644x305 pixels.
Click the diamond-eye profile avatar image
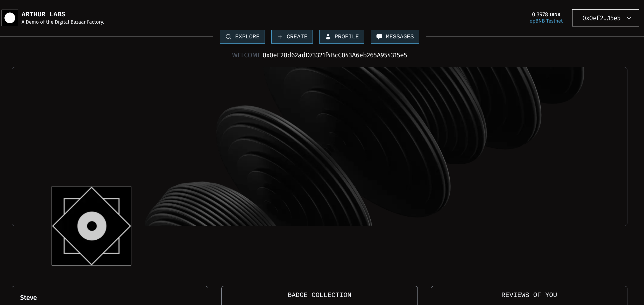point(91,226)
